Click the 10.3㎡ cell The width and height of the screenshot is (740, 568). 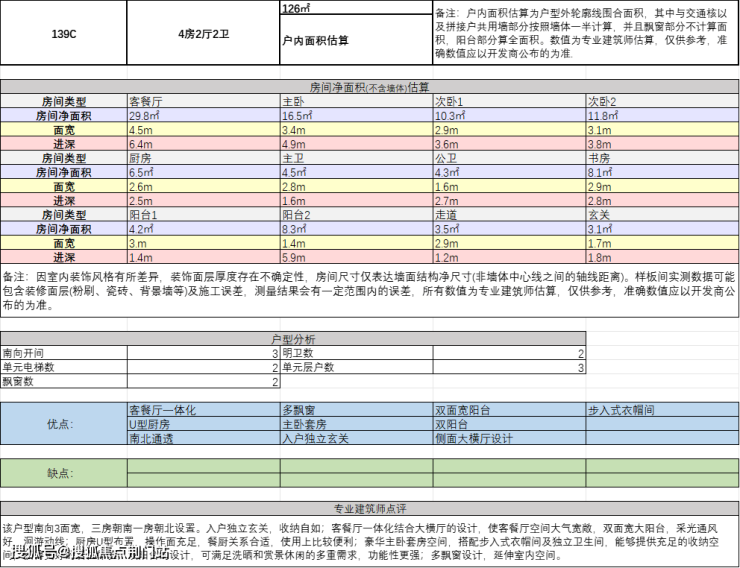510,116
